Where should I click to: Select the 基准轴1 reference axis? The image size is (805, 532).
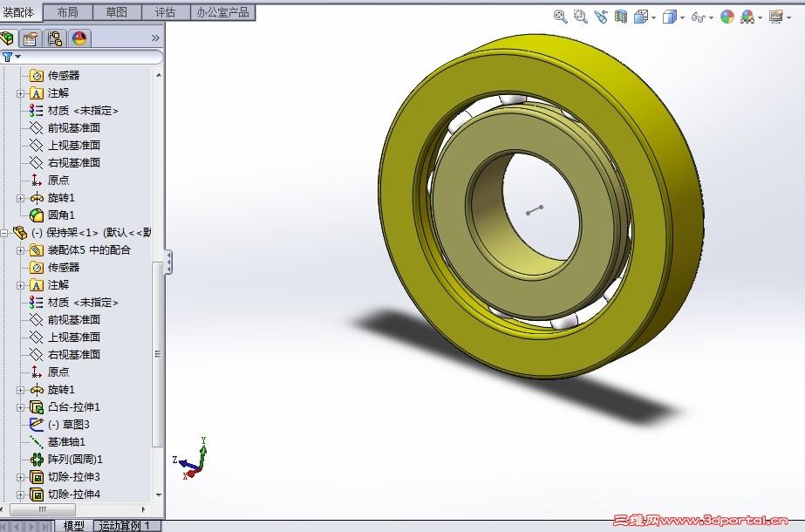click(66, 442)
